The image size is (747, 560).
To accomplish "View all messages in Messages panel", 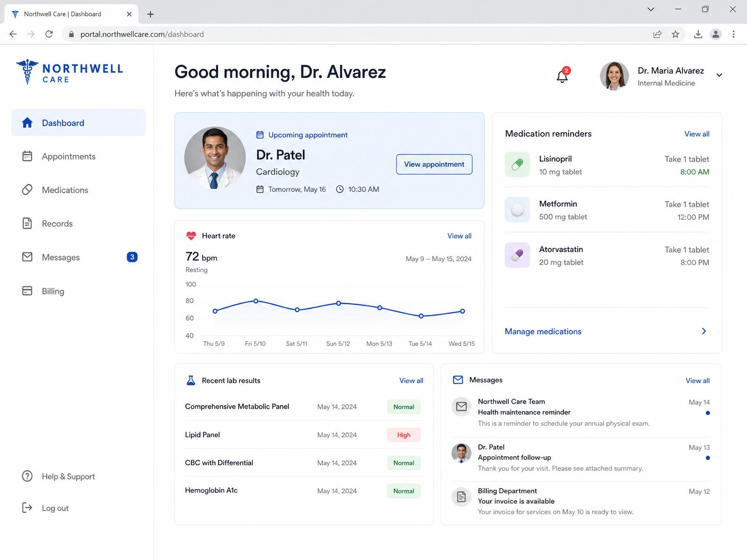I will tap(698, 381).
